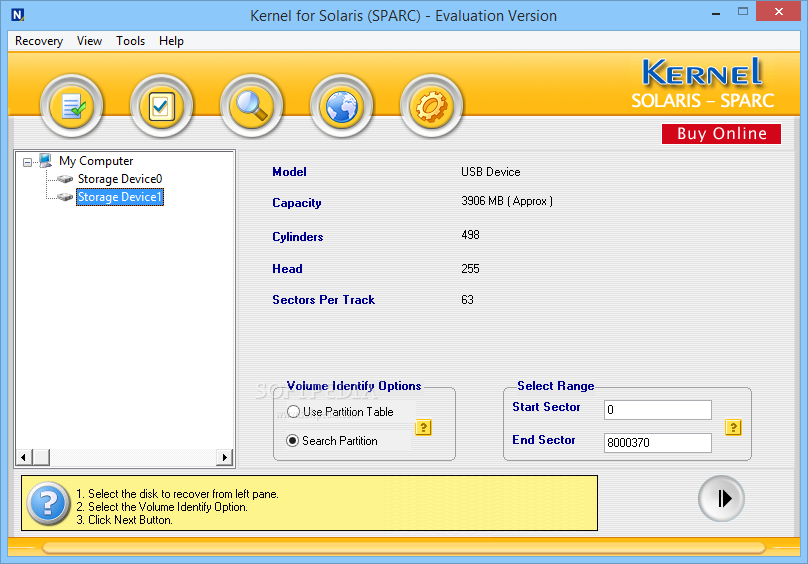Open the View menu

click(x=89, y=41)
